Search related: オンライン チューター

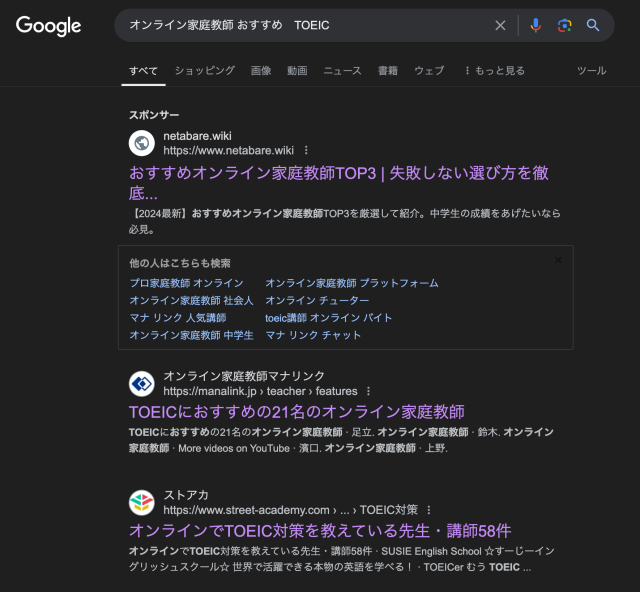click(x=317, y=300)
